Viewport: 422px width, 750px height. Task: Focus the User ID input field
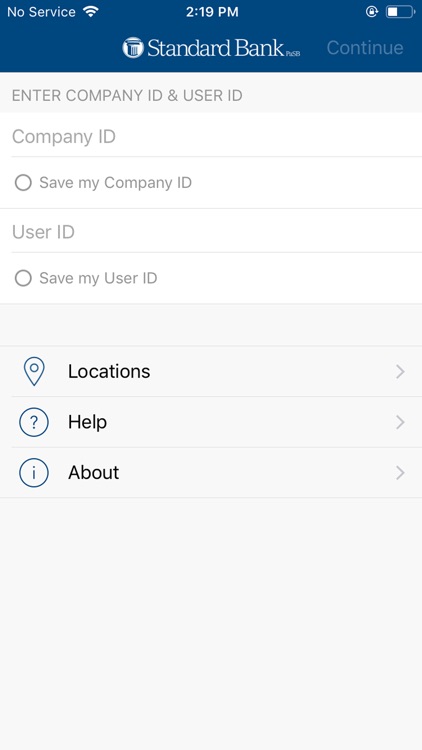pos(211,232)
